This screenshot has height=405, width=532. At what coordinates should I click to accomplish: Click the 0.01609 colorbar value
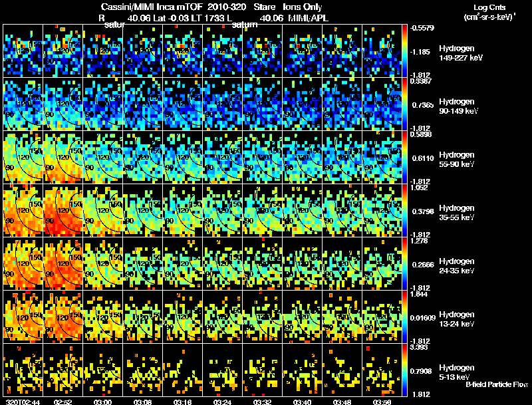[422, 318]
